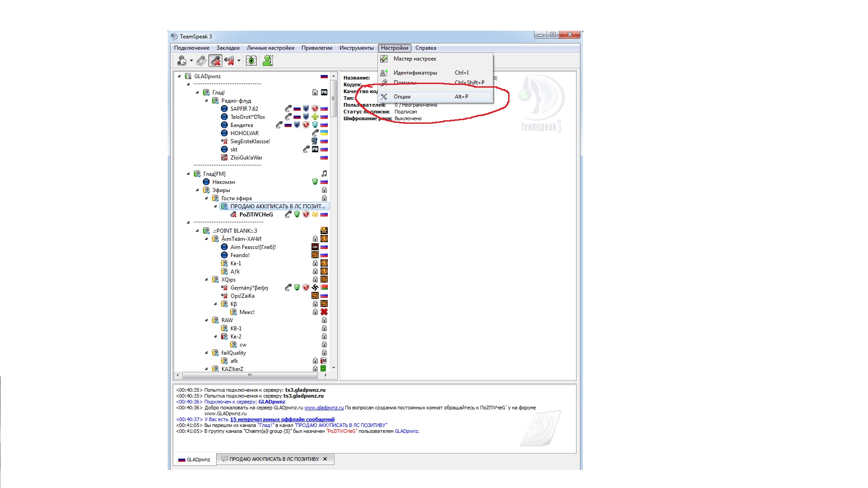
Task: Click the subscribe-to-all-channels eye icon
Action: click(x=251, y=61)
